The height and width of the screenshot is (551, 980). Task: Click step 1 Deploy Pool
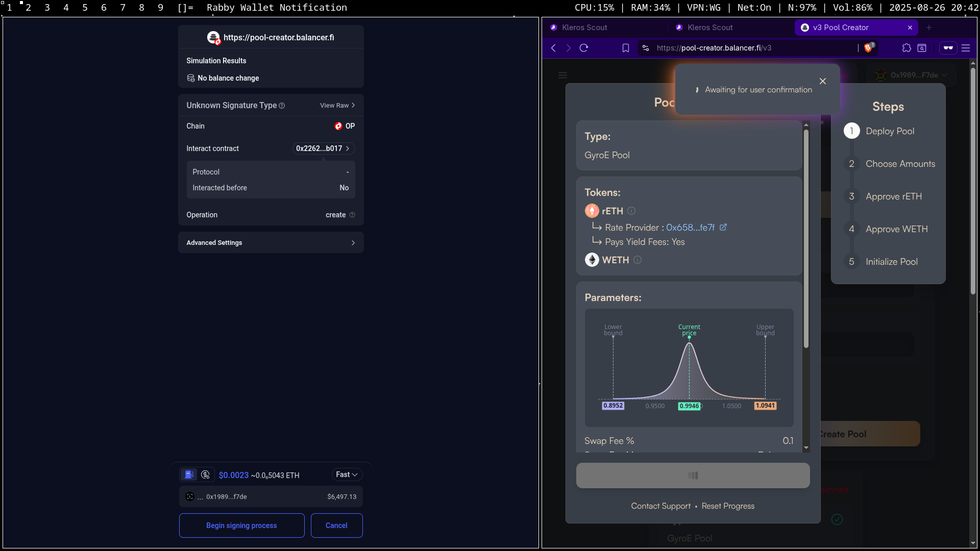[879, 131]
